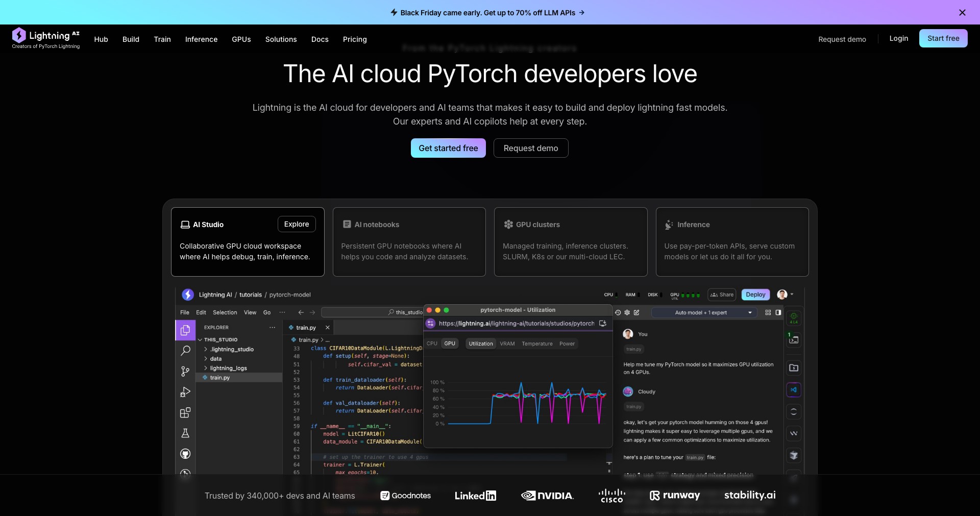This screenshot has width=980, height=516.
Task: Click the site settings icon in URL bar
Action: [x=430, y=324]
